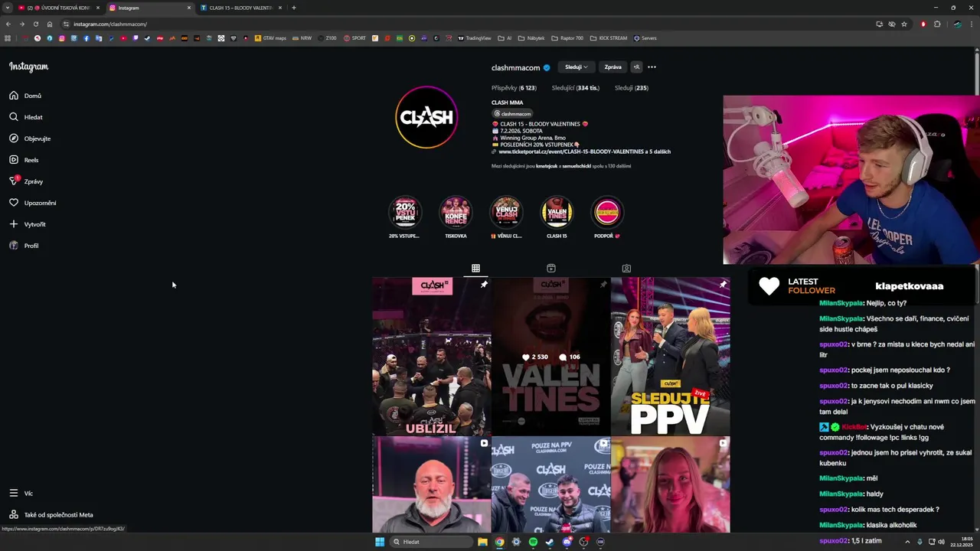The height and width of the screenshot is (551, 980).
Task: Open the Sledují 235 following list
Action: (631, 88)
